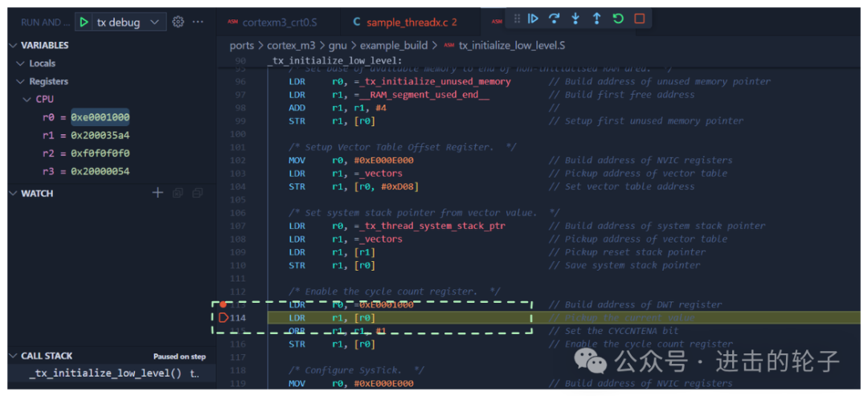Step into in debug toolbar
868x396 pixels.
(575, 18)
